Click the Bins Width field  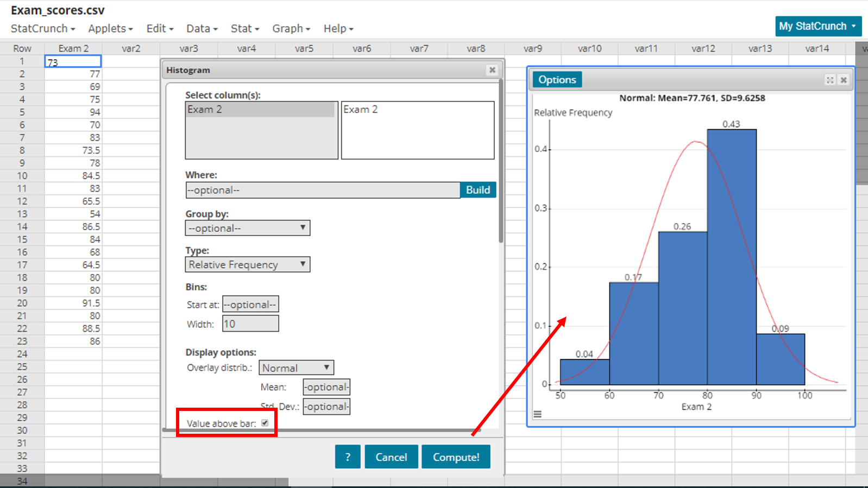[250, 324]
